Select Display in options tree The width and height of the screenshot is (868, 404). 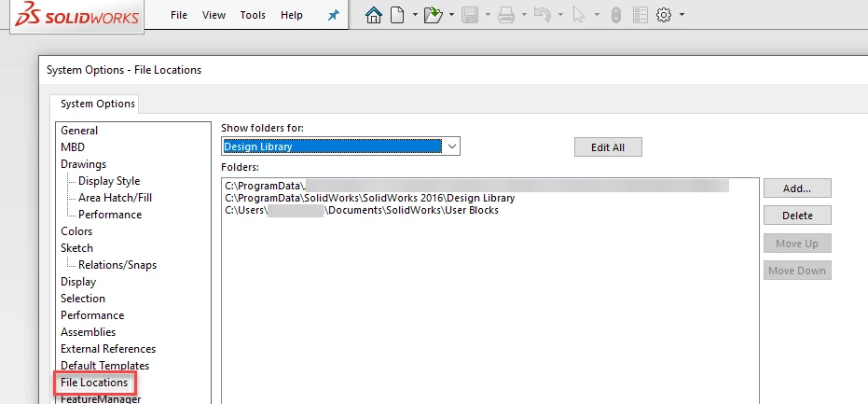tap(78, 282)
